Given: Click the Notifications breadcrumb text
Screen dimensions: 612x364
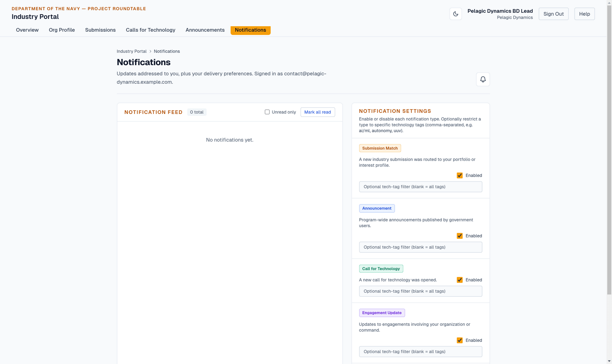Looking at the screenshot, I should pos(167,51).
